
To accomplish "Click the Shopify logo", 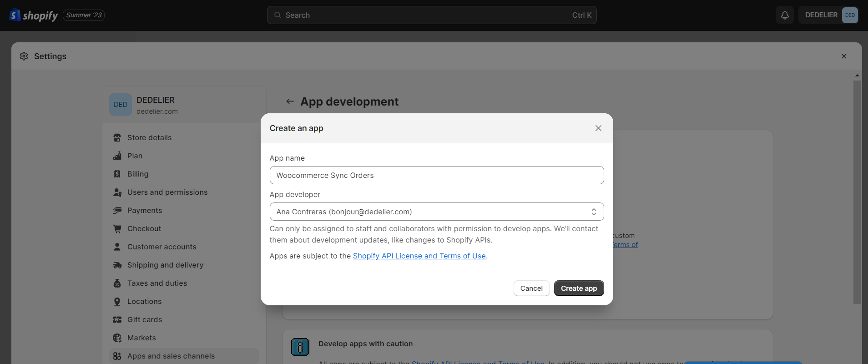I will pyautogui.click(x=34, y=15).
